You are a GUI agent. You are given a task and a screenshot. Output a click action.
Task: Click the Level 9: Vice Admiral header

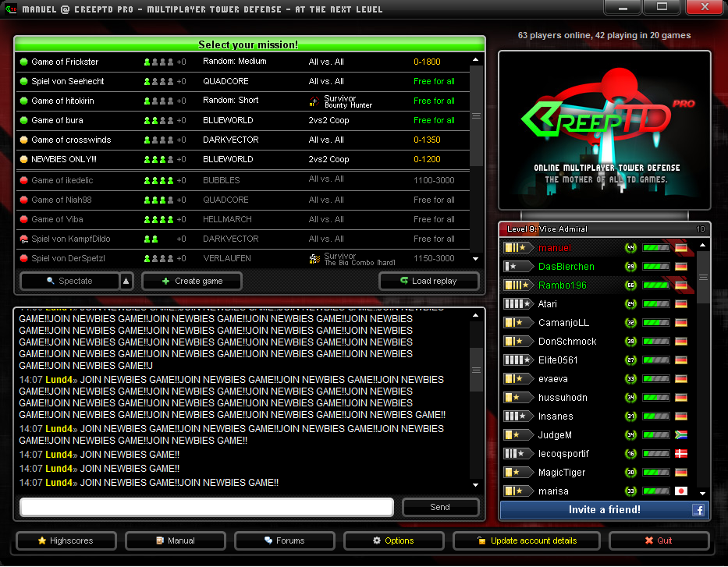coord(605,229)
